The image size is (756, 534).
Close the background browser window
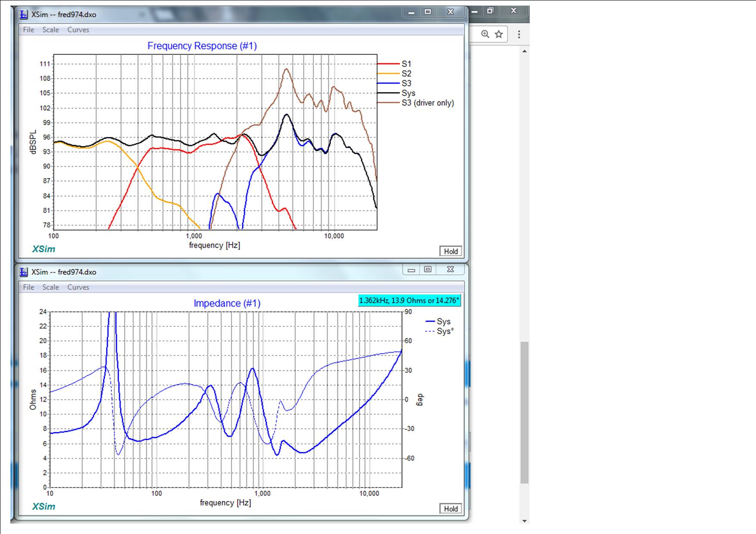point(513,11)
